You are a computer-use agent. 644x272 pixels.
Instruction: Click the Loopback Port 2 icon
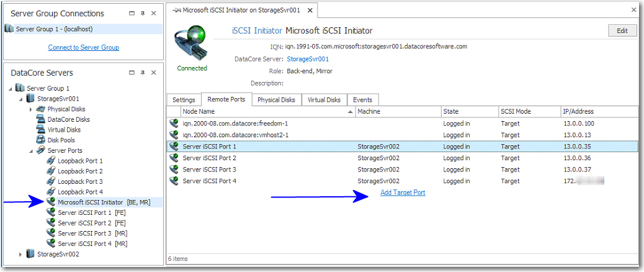tap(51, 171)
